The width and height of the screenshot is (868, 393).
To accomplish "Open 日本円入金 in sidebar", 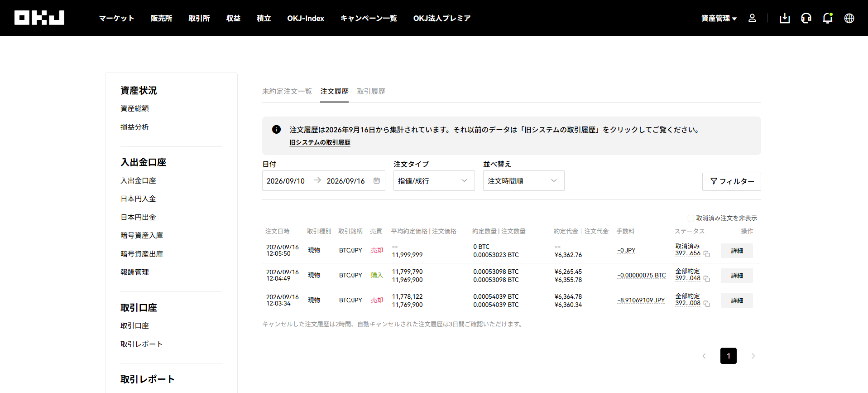I will pyautogui.click(x=138, y=199).
